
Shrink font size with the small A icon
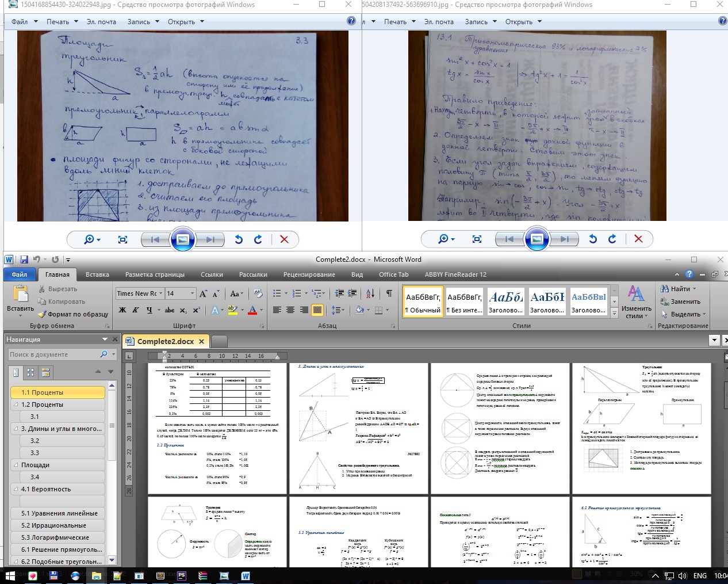tap(216, 293)
